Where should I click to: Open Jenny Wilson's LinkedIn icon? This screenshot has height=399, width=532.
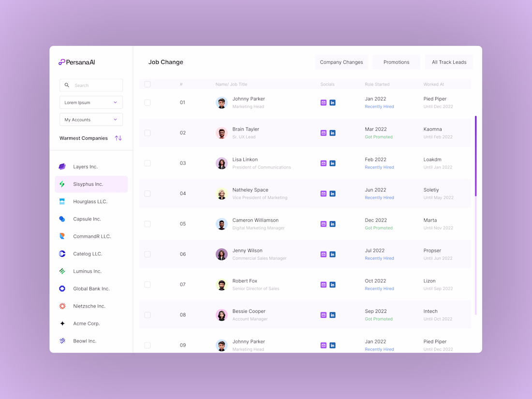pos(333,254)
